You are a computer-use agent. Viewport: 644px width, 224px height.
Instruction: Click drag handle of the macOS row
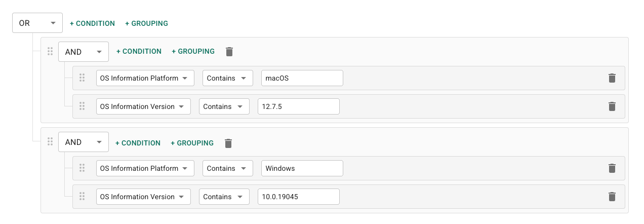(82, 78)
